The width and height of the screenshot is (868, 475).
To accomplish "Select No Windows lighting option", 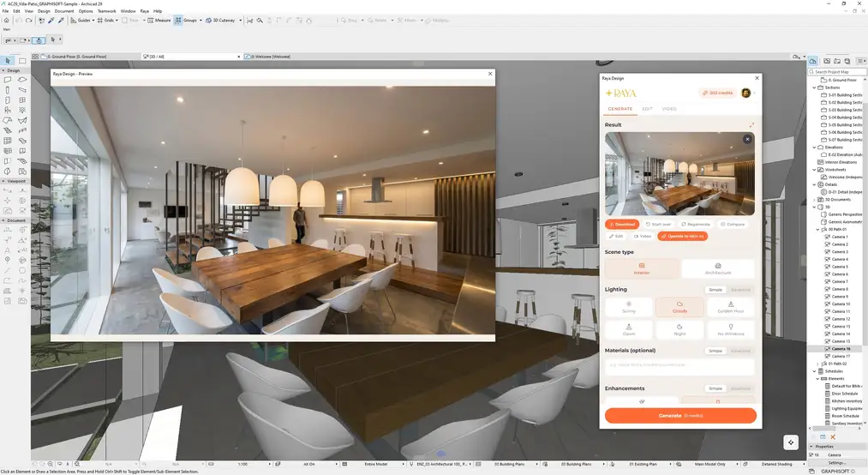I will 731,330.
